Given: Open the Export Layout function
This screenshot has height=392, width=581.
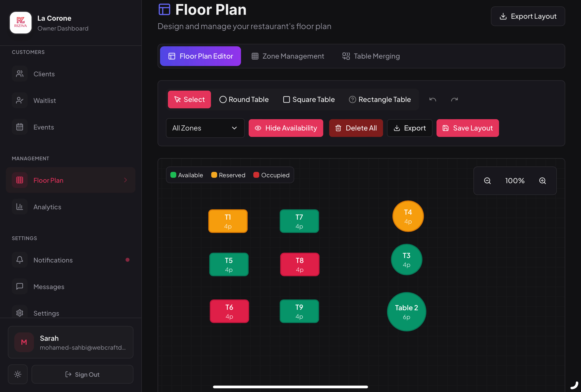Looking at the screenshot, I should (x=528, y=16).
